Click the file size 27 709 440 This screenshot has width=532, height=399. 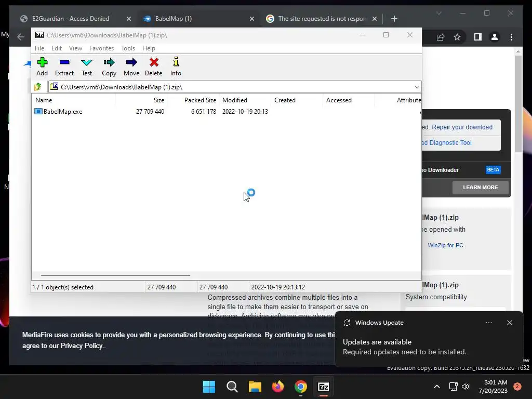(150, 111)
